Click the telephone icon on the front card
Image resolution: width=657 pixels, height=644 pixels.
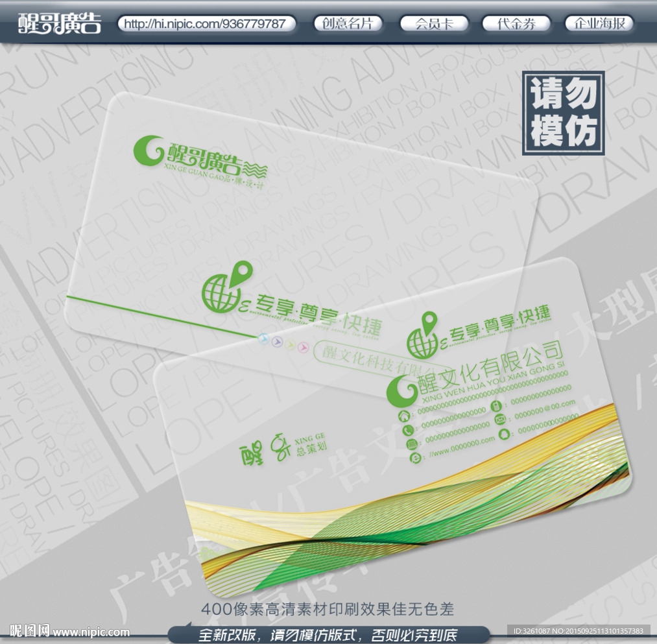coord(408,431)
